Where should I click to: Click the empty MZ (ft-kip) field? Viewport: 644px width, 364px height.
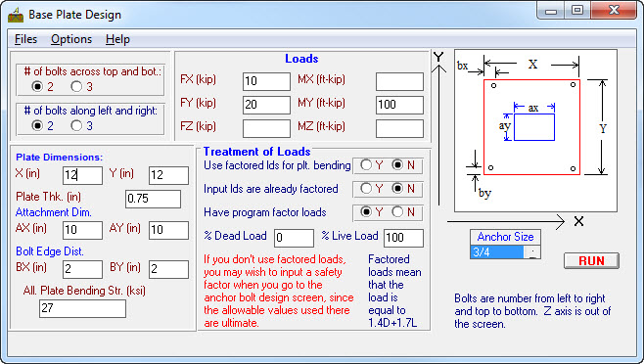[399, 128]
